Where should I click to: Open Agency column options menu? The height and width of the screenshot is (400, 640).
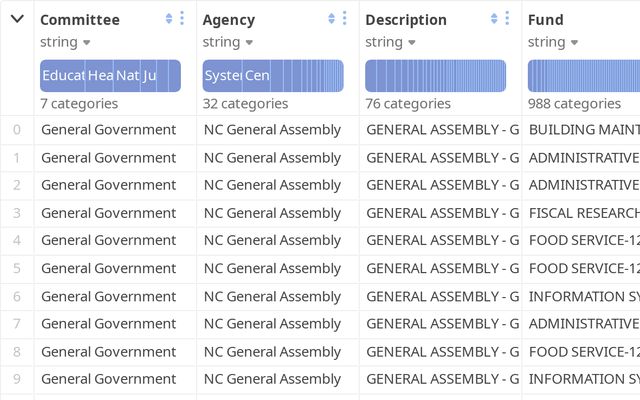[345, 19]
